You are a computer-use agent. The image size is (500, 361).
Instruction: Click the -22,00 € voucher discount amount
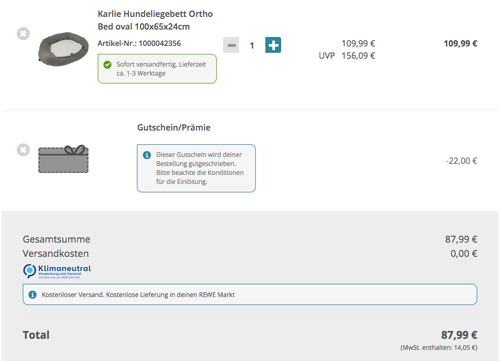[461, 161]
